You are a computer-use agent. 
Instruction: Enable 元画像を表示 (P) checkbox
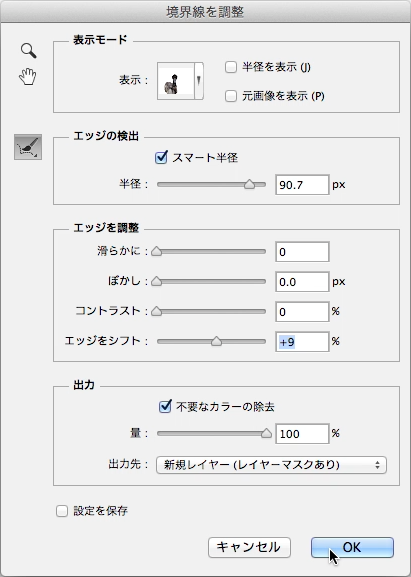coord(231,96)
